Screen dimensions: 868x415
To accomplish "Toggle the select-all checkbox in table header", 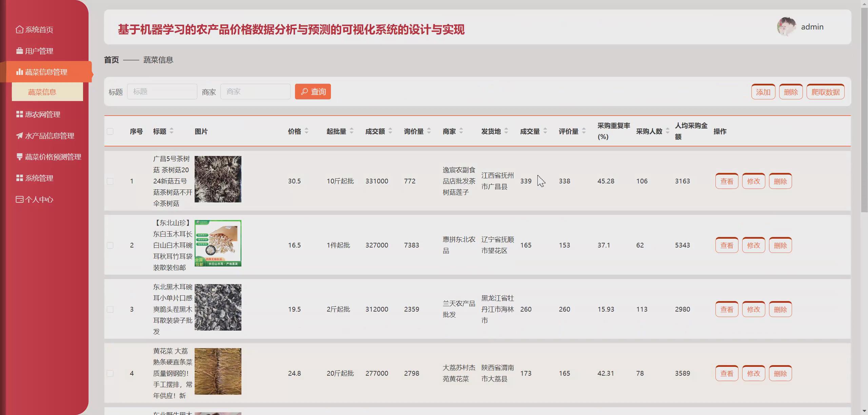I will click(x=110, y=132).
